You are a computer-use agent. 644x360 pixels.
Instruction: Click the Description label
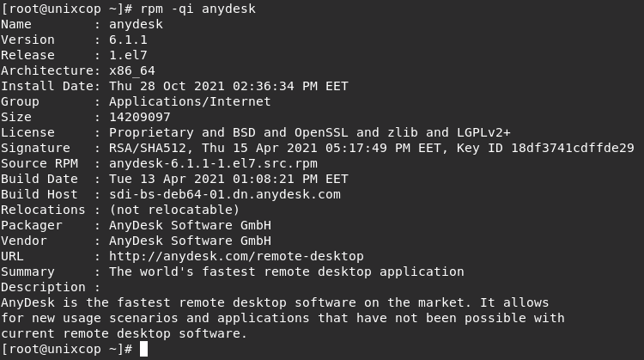point(43,287)
